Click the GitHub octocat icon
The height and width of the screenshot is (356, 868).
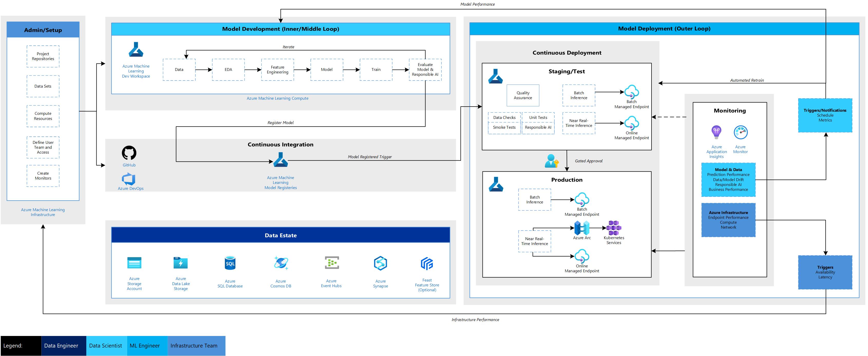(129, 153)
